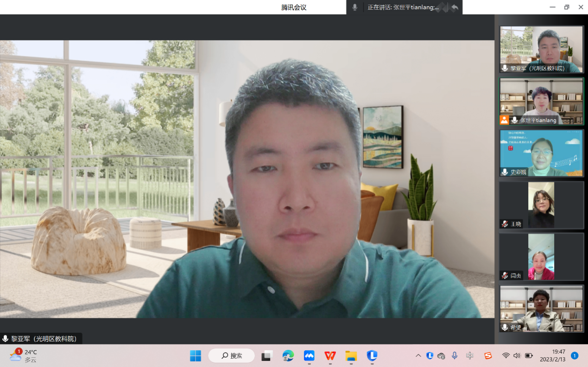Mute 史彩娥's microphone indicator
This screenshot has height=367, width=588.
click(504, 172)
